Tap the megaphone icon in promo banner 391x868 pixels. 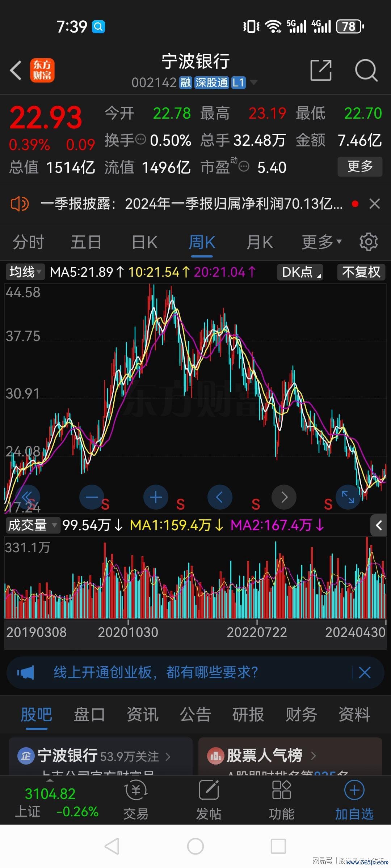[x=26, y=673]
